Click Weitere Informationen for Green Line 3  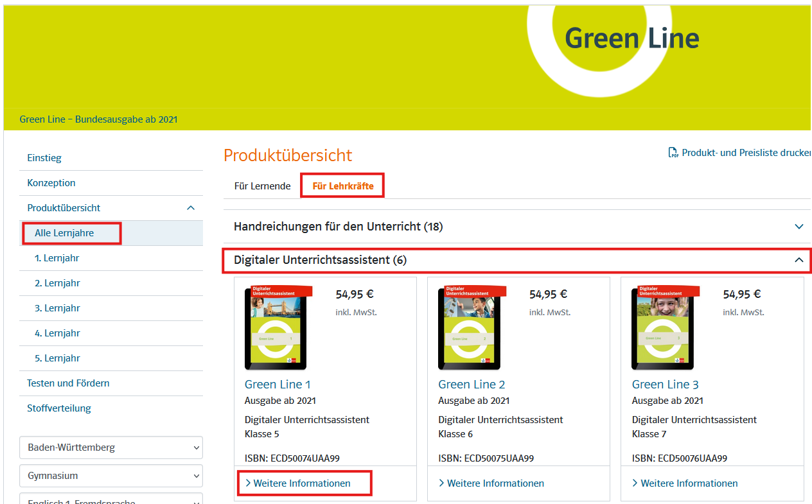pos(685,483)
